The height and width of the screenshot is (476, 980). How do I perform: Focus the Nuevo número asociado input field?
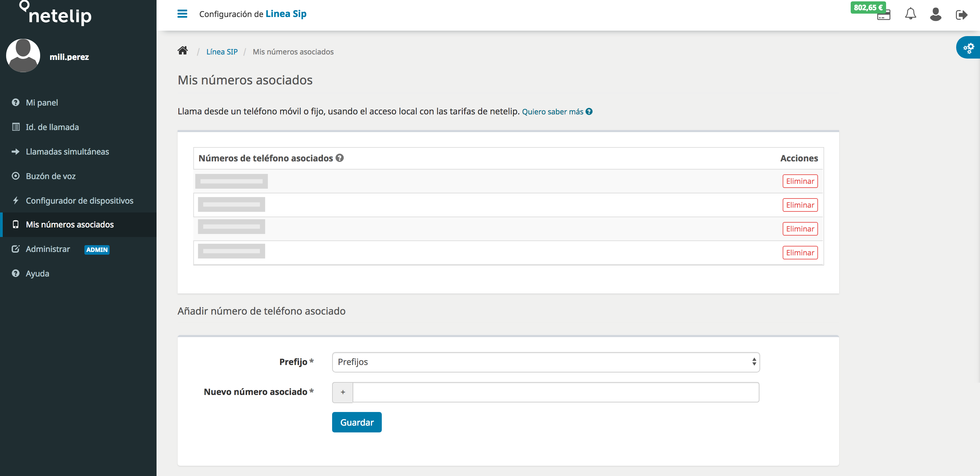[555, 392]
